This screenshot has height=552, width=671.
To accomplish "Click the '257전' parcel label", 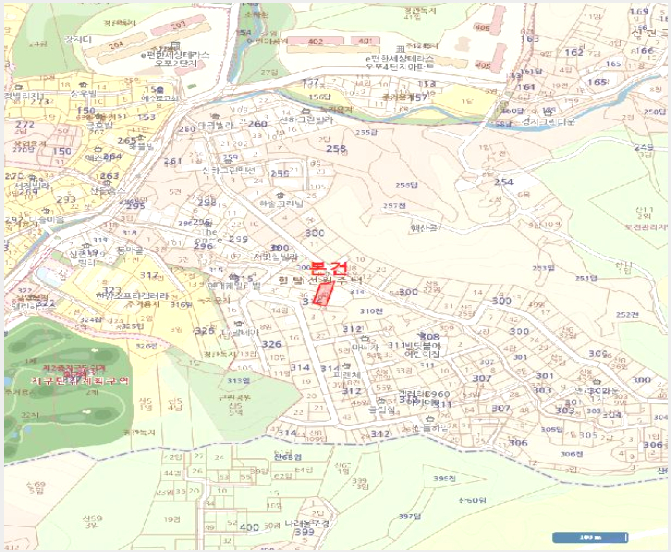I will [x=394, y=205].
